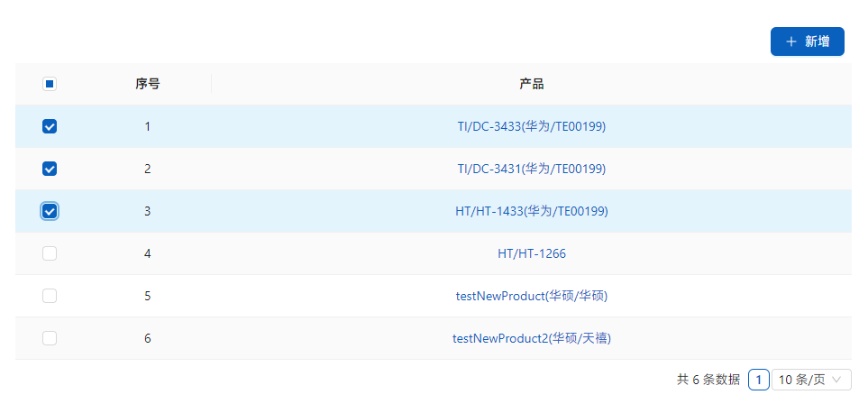Tick the checkbox for row 6

(x=50, y=338)
